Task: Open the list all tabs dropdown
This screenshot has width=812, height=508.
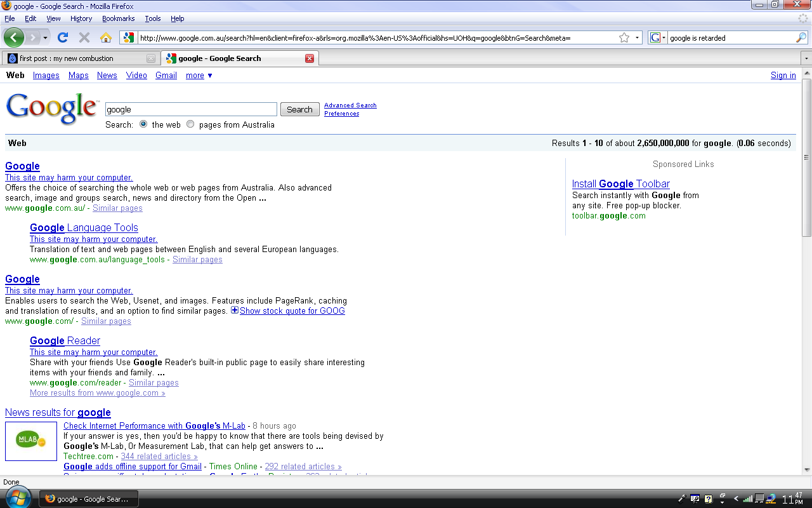Action: [x=806, y=58]
